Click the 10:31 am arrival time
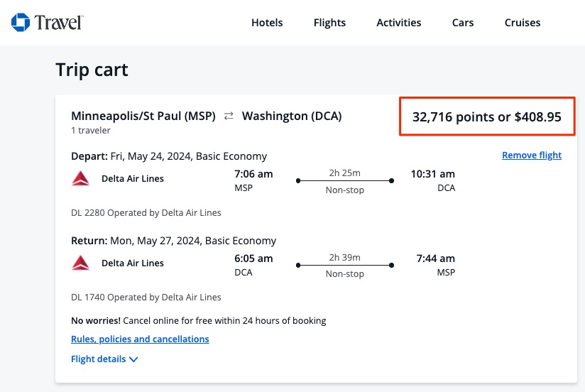 (433, 174)
